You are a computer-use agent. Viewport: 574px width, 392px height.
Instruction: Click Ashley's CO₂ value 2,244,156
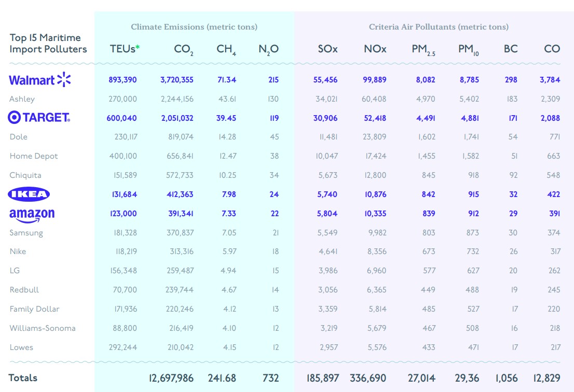point(177,99)
